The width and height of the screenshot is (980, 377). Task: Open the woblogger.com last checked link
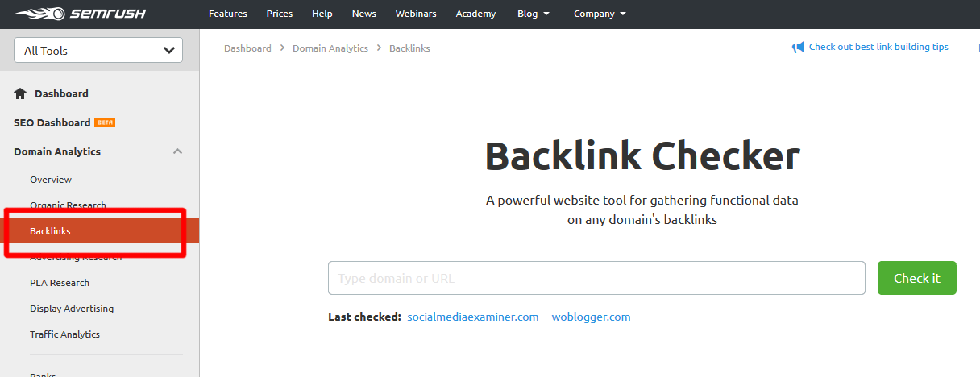[x=591, y=317]
